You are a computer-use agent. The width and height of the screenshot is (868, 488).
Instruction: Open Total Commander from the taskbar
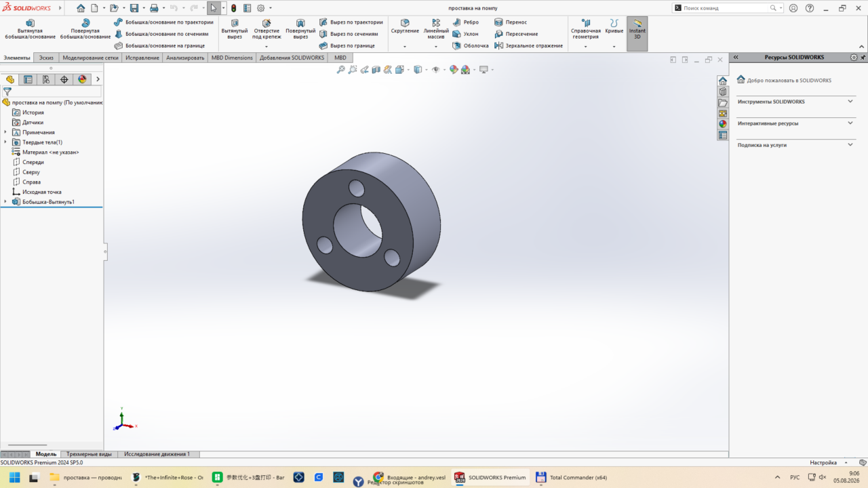coord(570,477)
